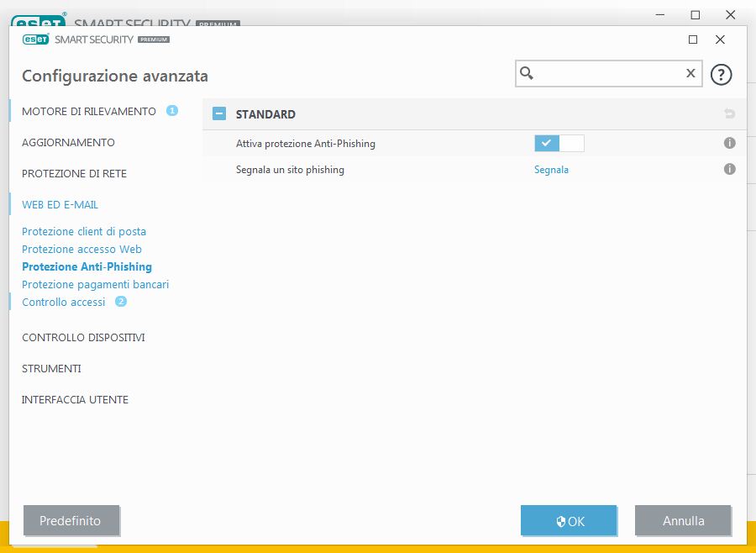Open MOTORE DI RILEVAMENTO section
Viewport: 756px width, 553px height.
point(89,112)
